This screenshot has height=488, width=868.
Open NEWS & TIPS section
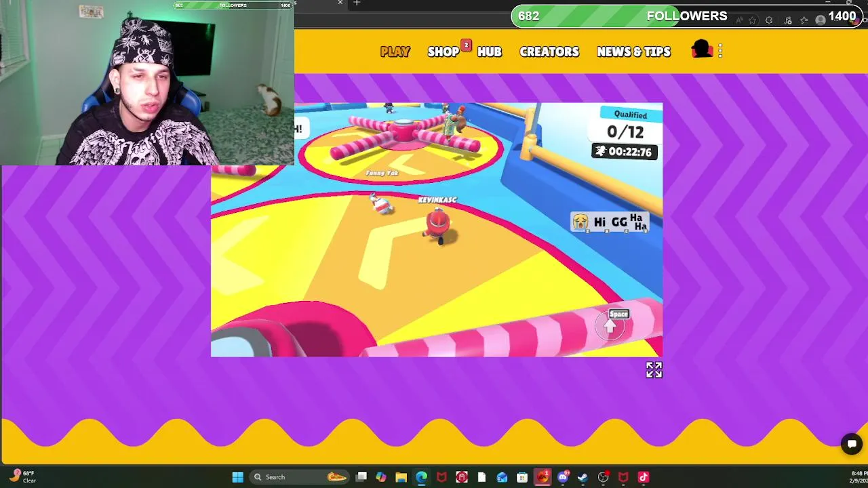click(633, 52)
